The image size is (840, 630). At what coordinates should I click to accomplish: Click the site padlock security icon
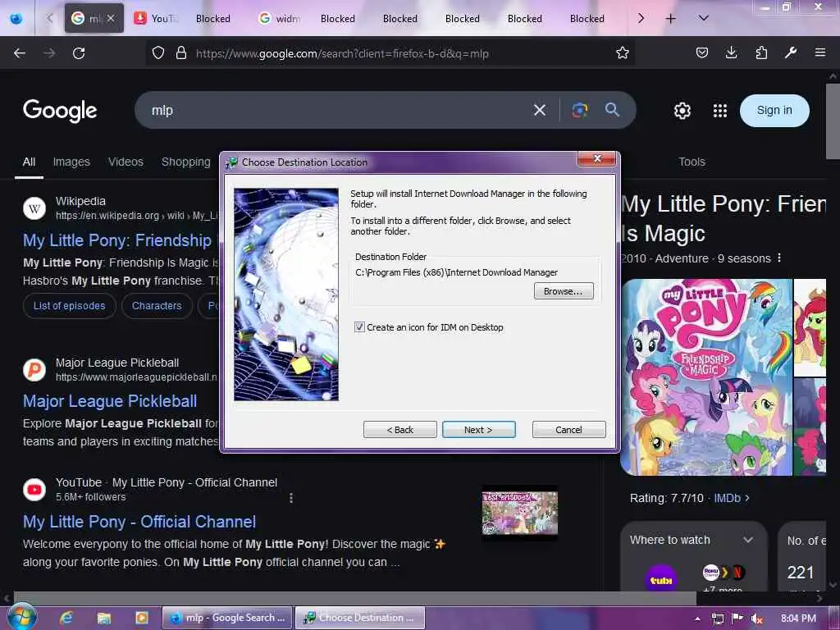(x=181, y=53)
